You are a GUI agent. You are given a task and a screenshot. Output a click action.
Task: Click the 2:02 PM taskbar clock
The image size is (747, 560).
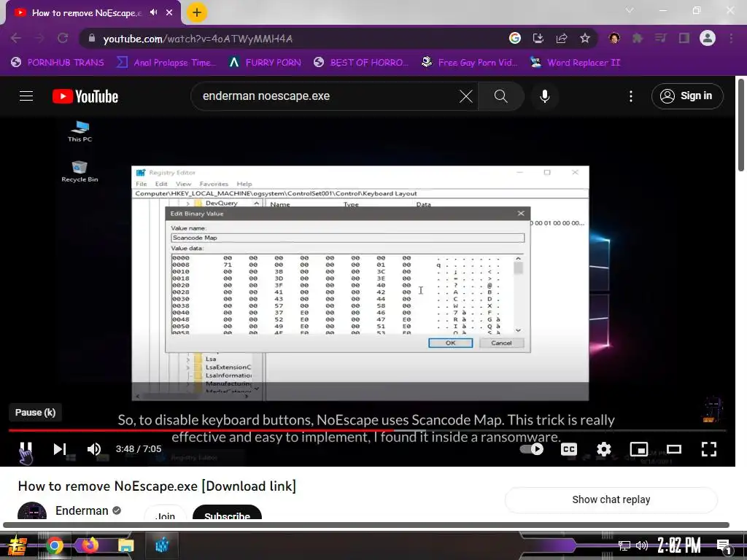679,545
